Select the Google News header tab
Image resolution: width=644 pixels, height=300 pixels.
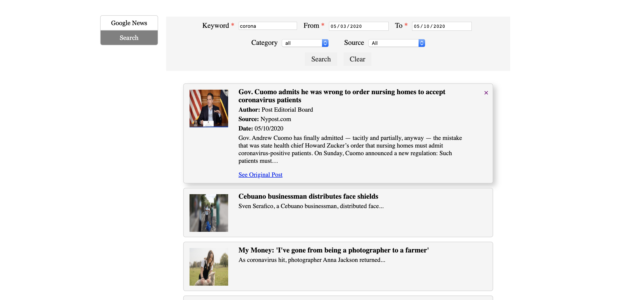[x=129, y=23]
